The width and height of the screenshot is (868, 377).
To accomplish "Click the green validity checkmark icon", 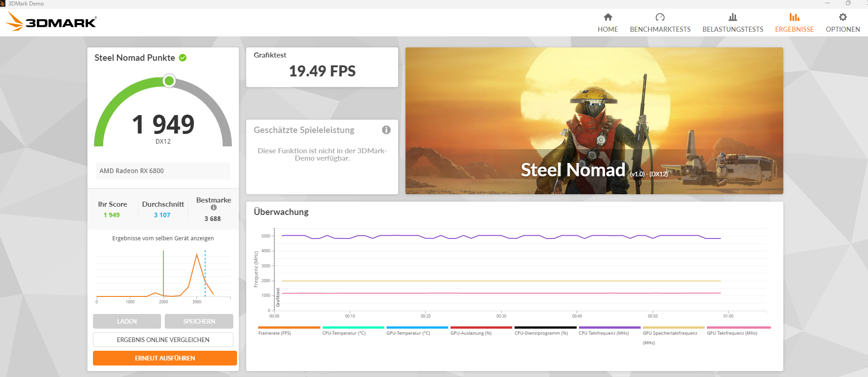I will pos(183,58).
